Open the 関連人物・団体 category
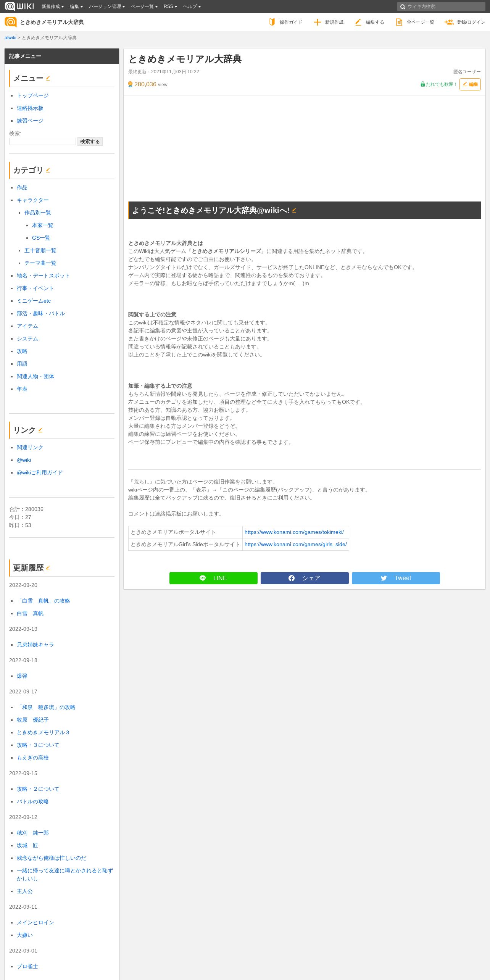Viewport: 490px width, 980px height. (35, 376)
